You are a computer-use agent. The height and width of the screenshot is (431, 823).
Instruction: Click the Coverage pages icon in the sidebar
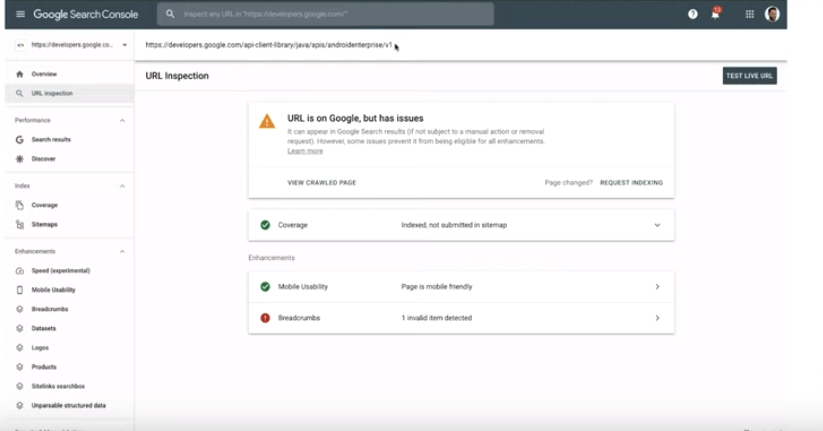click(19, 205)
